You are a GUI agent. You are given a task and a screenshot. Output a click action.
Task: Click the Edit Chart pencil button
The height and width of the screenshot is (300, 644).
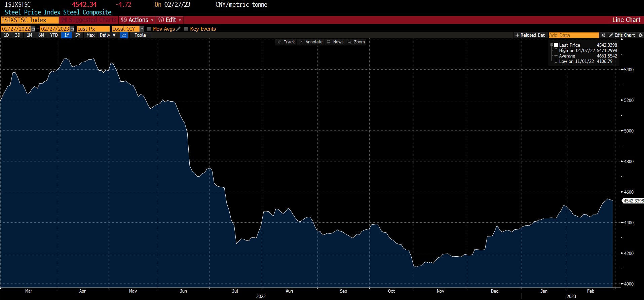pos(622,35)
